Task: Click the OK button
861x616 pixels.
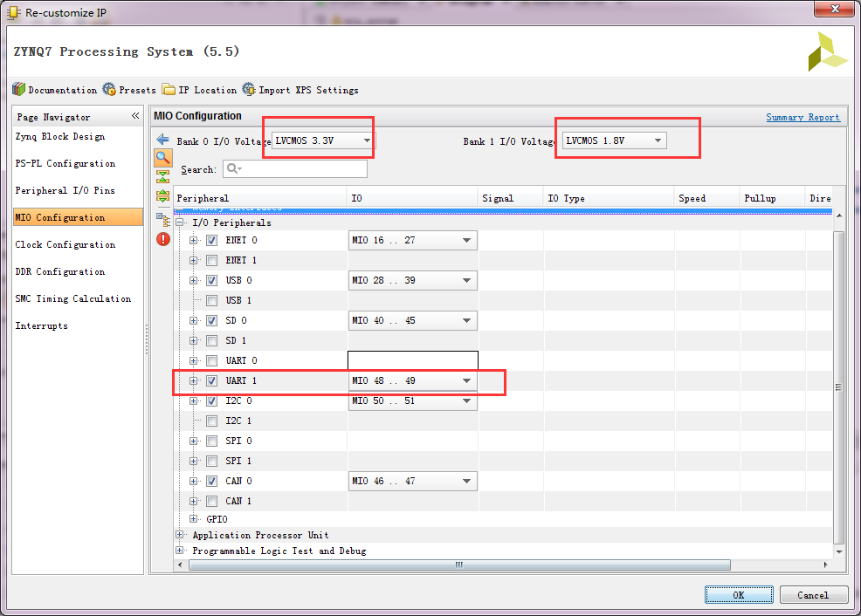Action: click(739, 594)
